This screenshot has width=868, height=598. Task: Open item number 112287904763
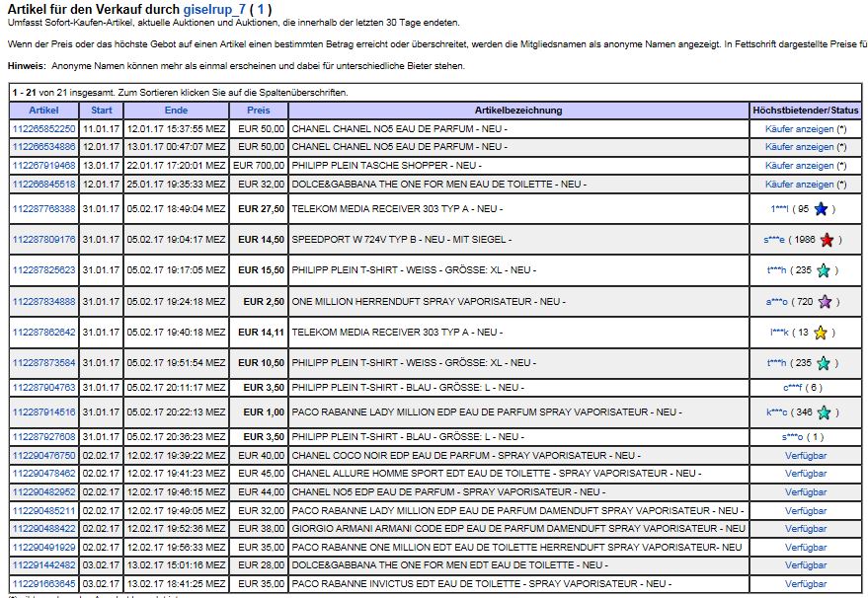point(43,387)
